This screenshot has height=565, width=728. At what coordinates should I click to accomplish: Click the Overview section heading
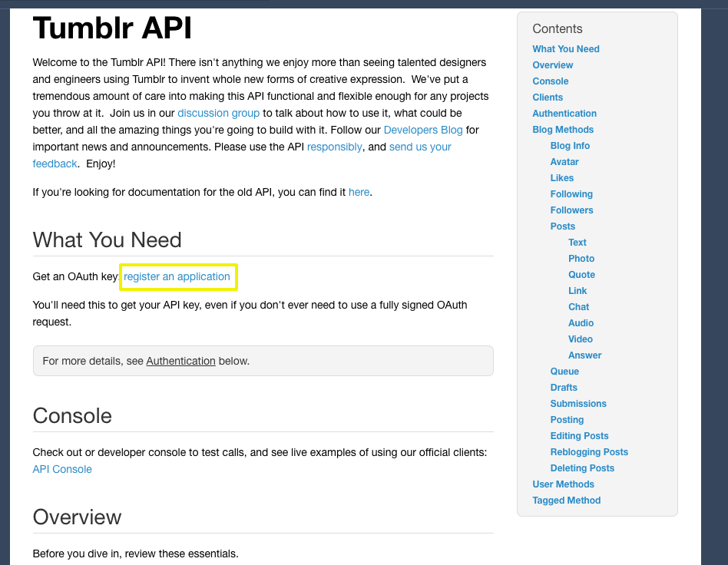pyautogui.click(x=77, y=517)
